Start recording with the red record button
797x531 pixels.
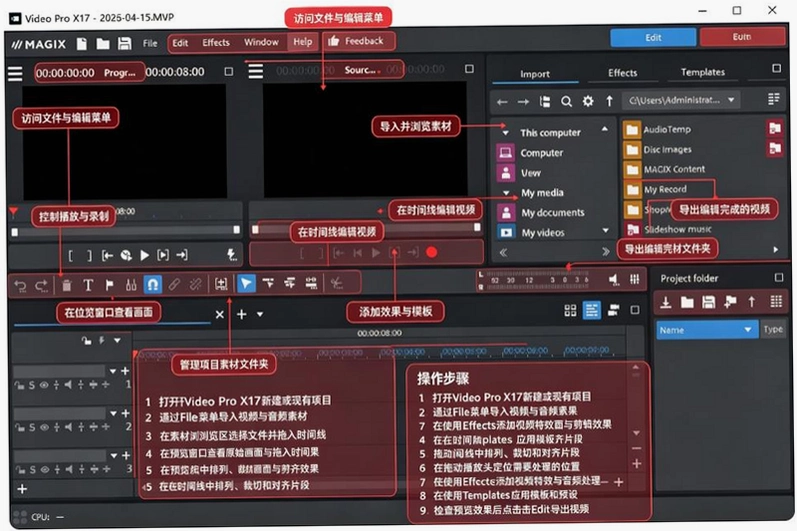coord(432,252)
